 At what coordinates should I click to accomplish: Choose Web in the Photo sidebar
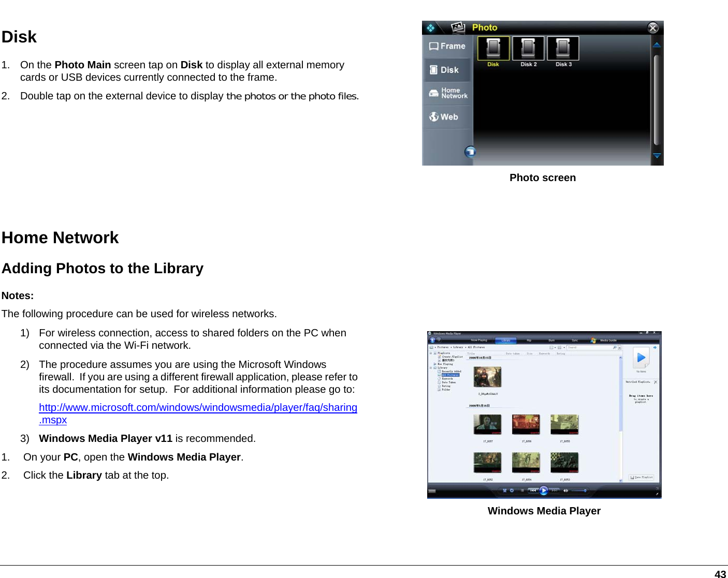pos(447,117)
